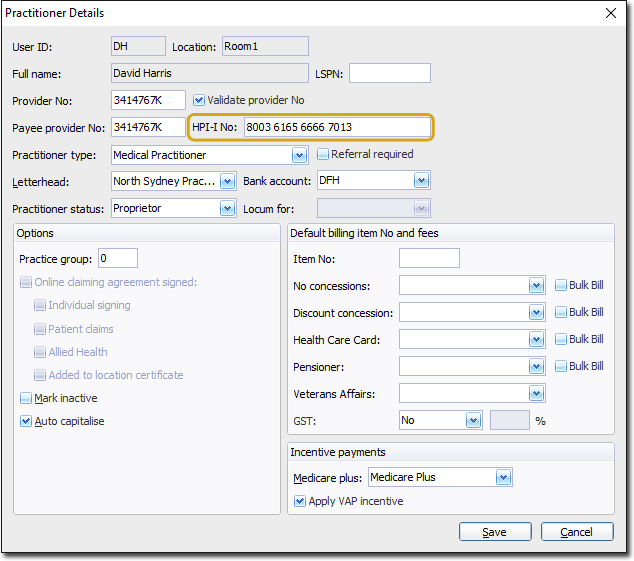Toggle Apply VAP incentive checkbox
Screen dimensions: 634x561
[300, 501]
